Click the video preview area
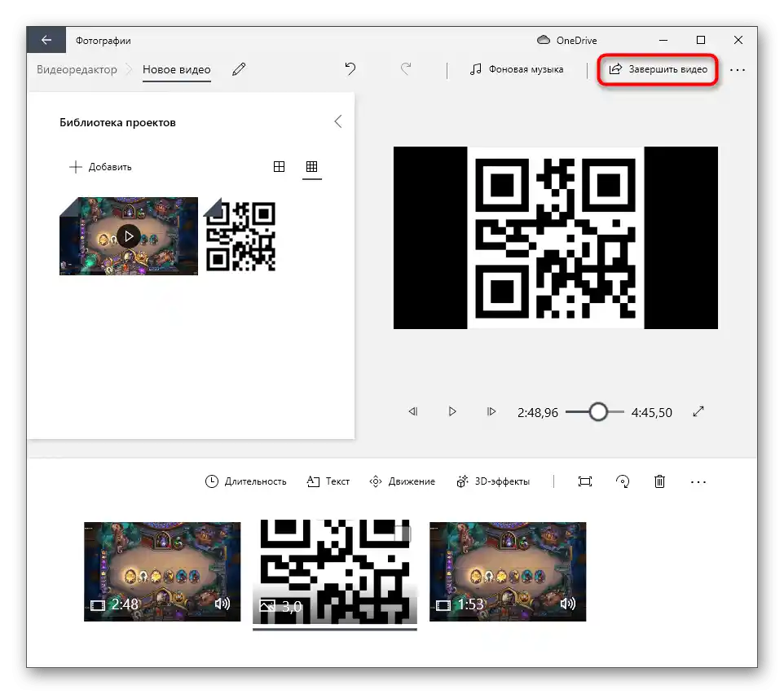The image size is (784, 694). [x=556, y=238]
